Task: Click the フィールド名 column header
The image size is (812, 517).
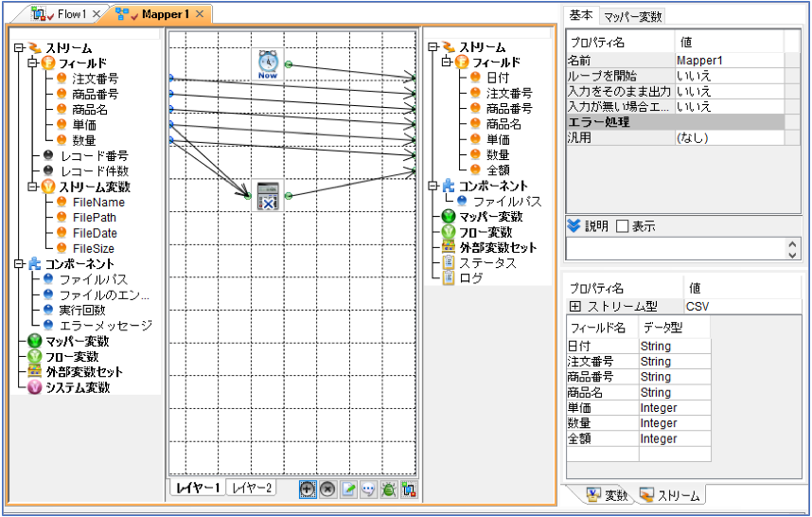Action: tap(603, 328)
